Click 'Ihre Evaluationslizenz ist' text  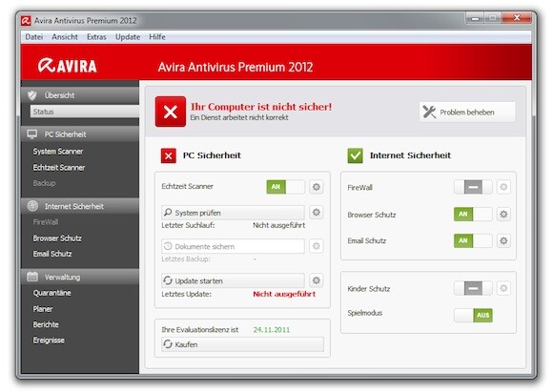point(199,330)
